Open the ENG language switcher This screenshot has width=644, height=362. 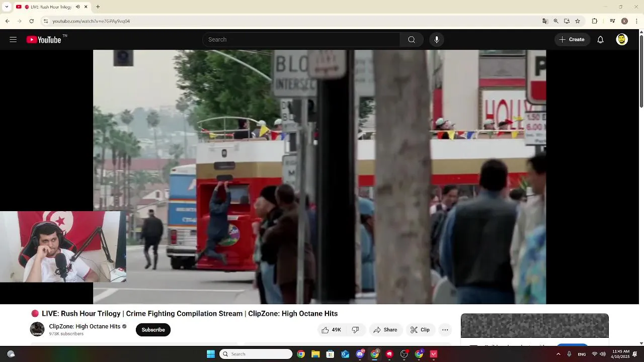click(x=582, y=354)
